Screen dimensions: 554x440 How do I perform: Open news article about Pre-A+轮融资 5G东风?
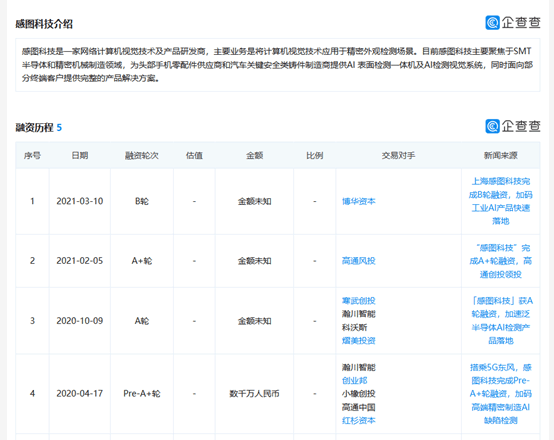coord(501,394)
